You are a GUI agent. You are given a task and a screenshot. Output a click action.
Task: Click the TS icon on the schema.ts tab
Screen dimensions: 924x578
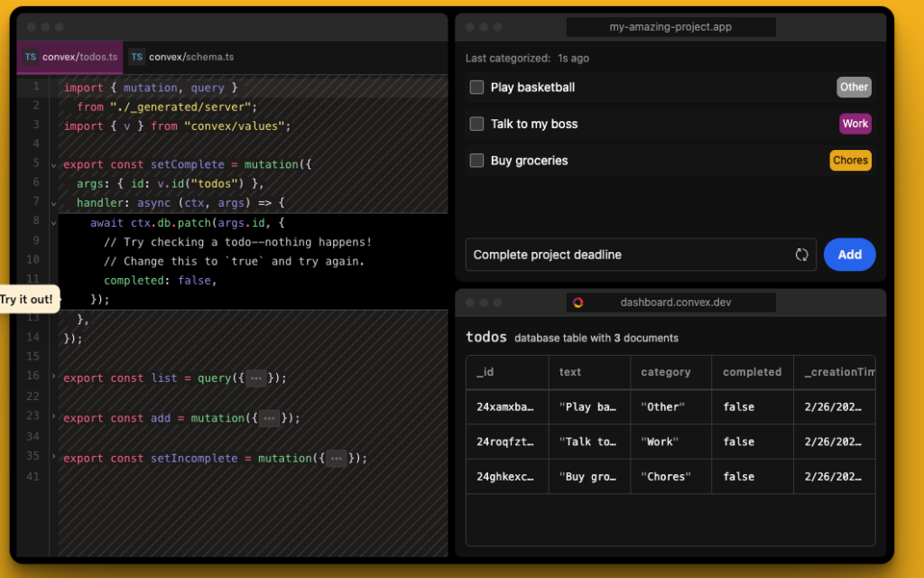coord(136,57)
